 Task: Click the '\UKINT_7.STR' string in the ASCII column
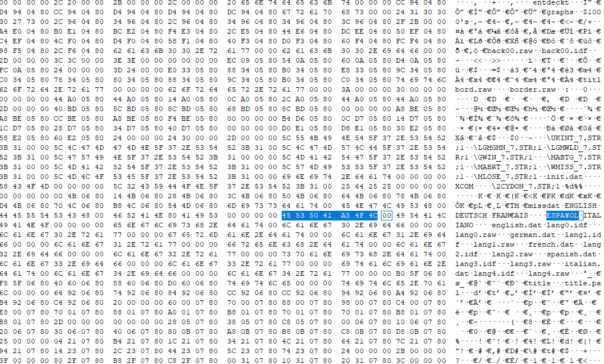(574, 138)
